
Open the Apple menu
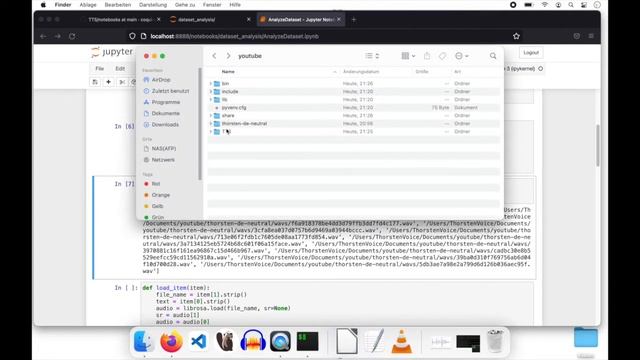(43, 5)
